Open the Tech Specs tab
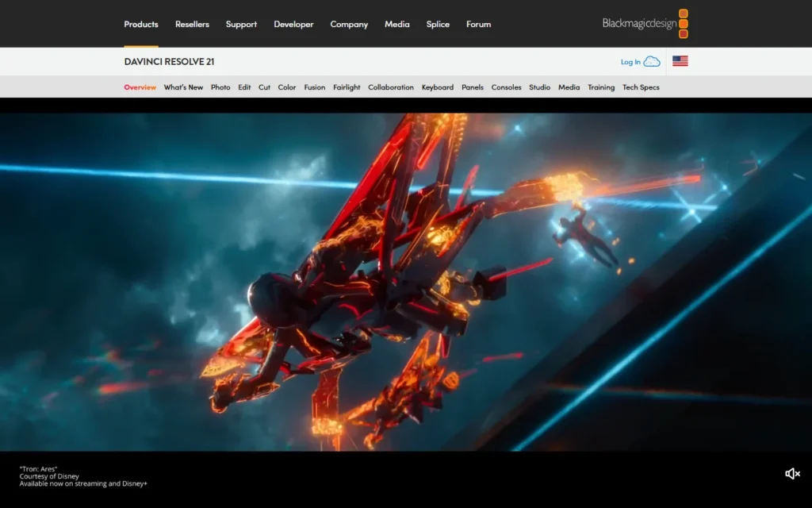The image size is (812, 508). point(641,87)
